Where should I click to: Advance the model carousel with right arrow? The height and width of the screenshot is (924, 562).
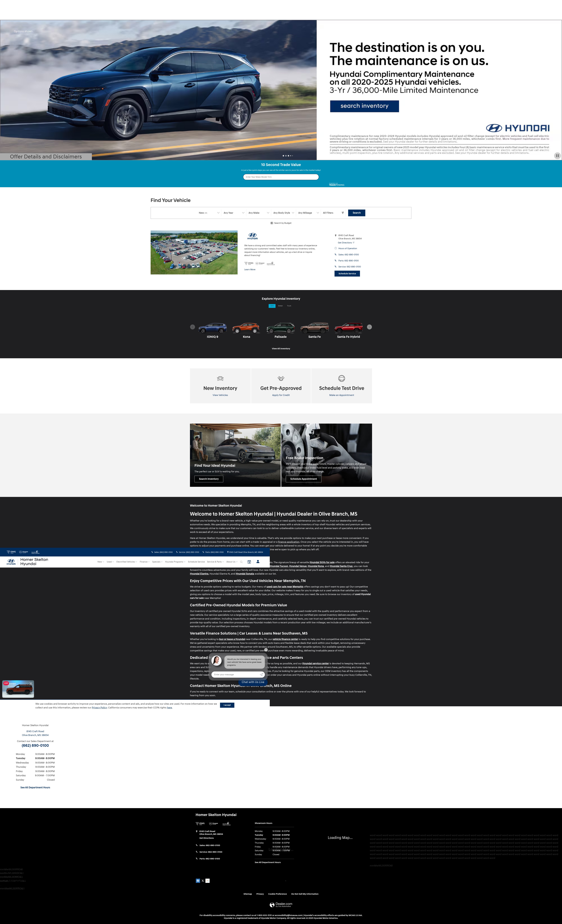pos(370,327)
